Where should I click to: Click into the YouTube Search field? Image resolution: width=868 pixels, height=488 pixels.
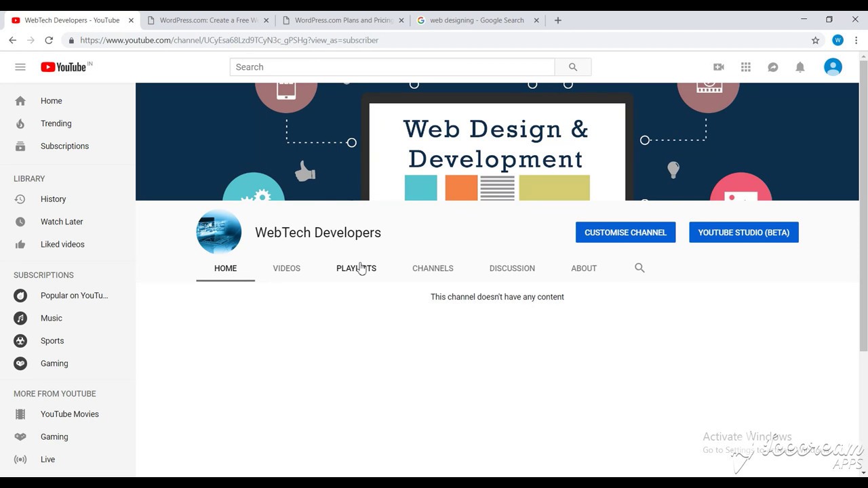(392, 67)
